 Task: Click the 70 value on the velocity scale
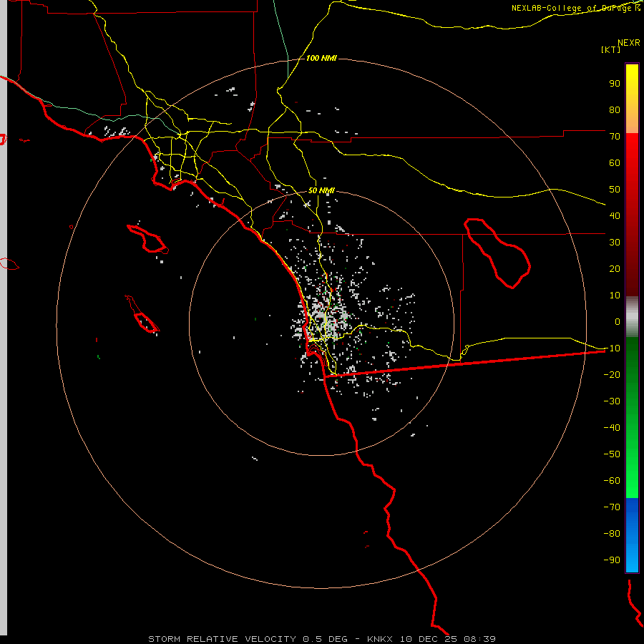tap(615, 137)
